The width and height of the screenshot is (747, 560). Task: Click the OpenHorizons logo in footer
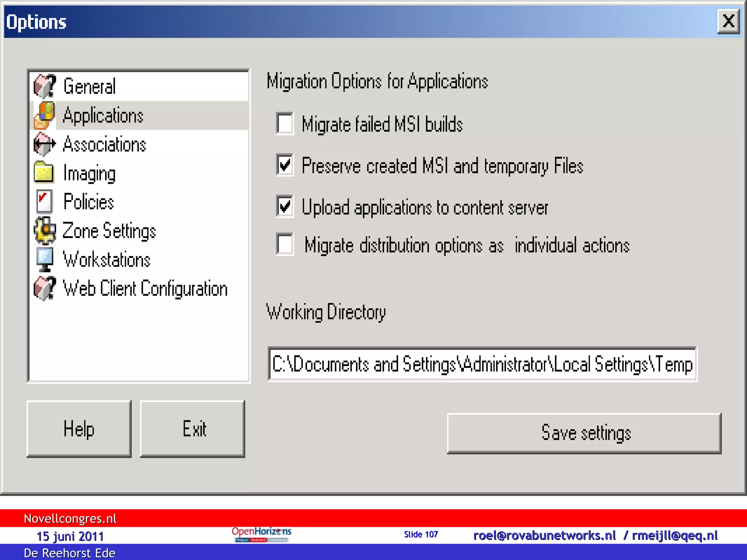262,534
